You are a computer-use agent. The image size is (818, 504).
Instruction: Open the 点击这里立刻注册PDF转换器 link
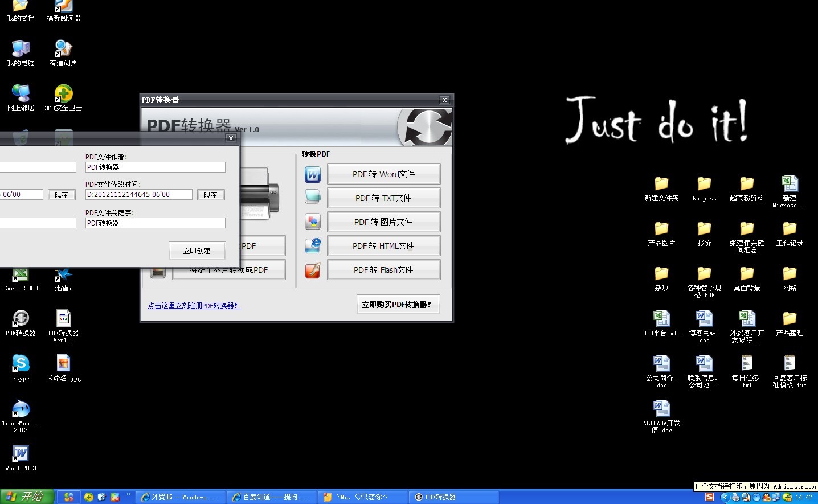(x=194, y=306)
